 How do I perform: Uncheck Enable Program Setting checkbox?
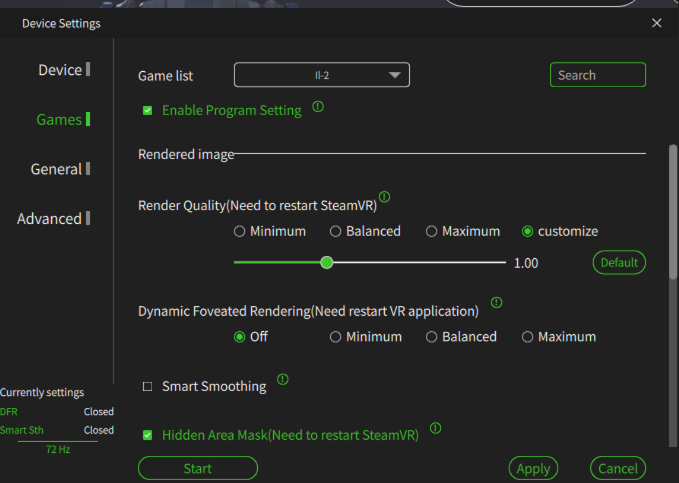coord(148,111)
